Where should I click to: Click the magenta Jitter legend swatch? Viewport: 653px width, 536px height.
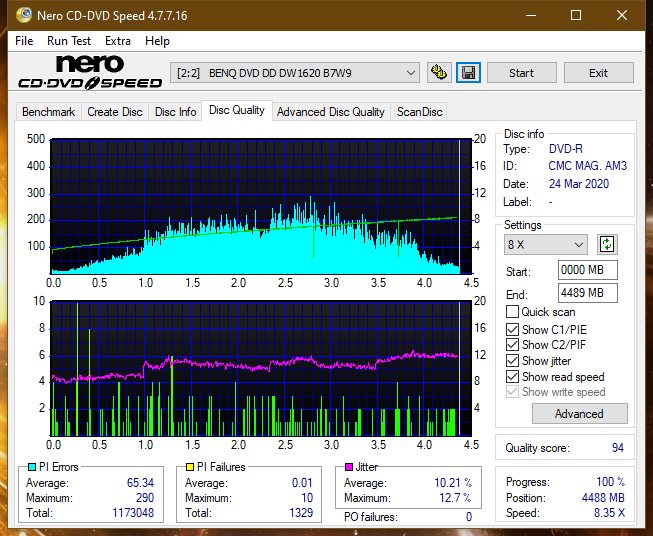(349, 467)
